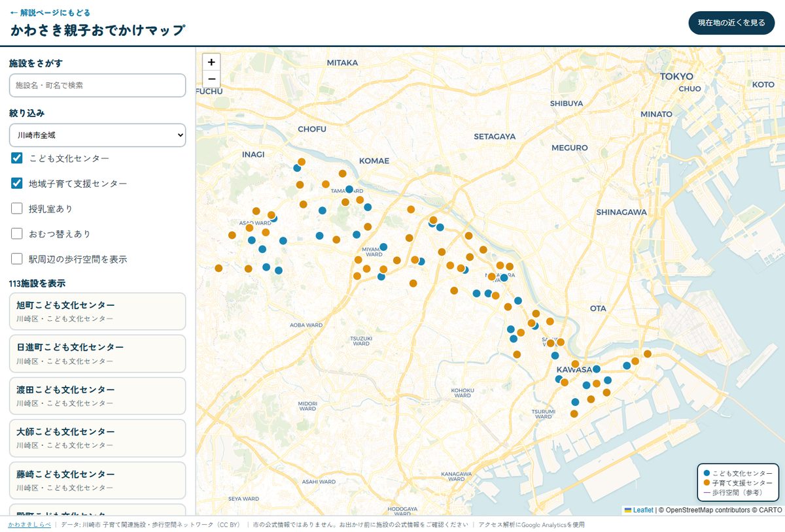Click the southernmost orange marker above TSURUMI WARD
Screen dimensions: 785x532
coord(574,414)
